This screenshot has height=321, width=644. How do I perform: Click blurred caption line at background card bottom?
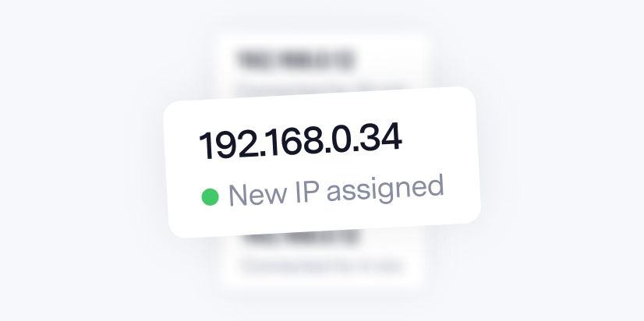(x=320, y=266)
